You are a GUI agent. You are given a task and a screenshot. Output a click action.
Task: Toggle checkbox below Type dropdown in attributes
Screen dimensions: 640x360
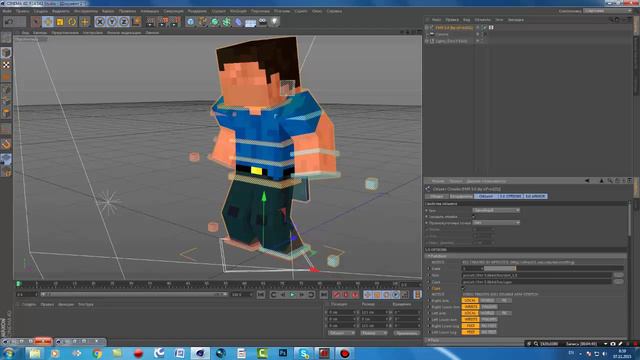(474, 216)
